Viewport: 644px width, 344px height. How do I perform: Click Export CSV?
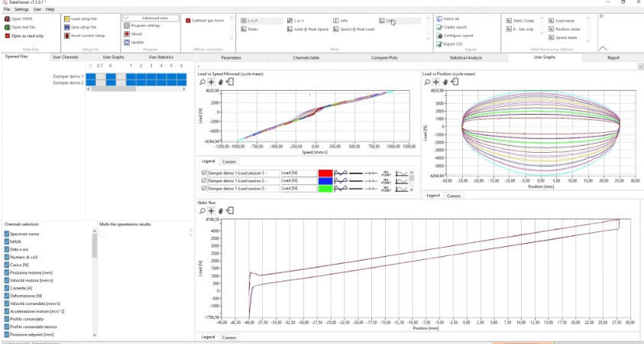pos(450,44)
